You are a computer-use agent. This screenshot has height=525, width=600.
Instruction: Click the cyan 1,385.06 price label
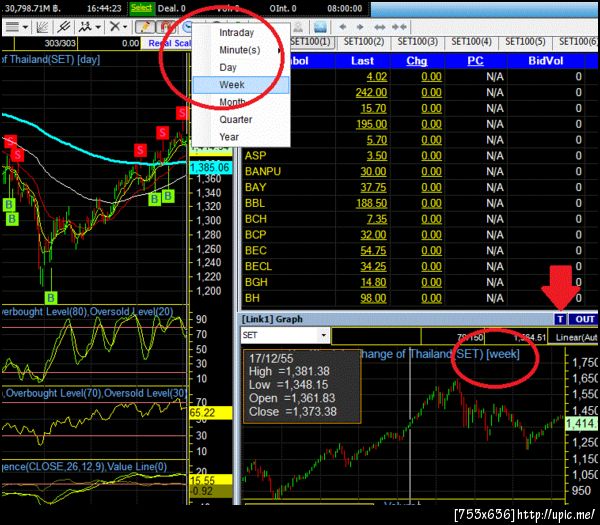coord(211,168)
